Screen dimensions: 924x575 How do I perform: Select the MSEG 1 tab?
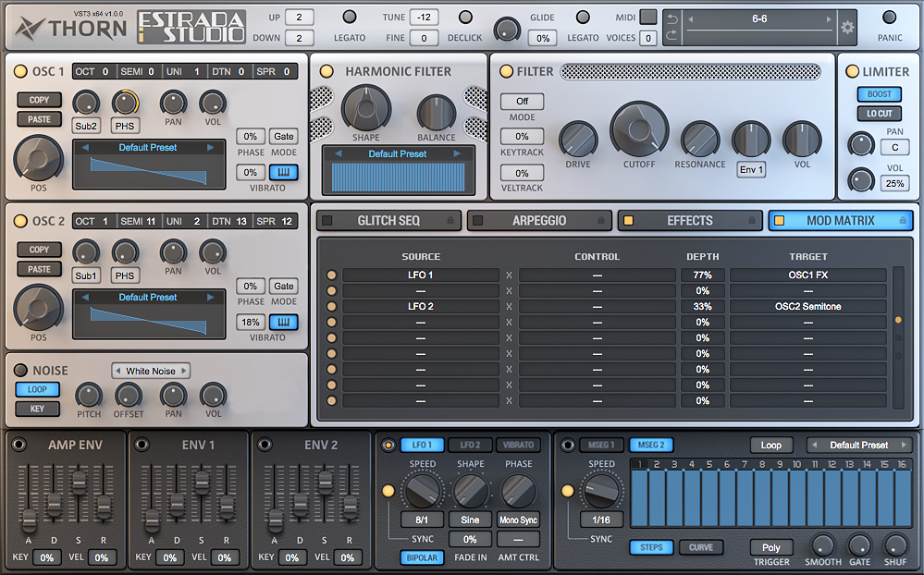[601, 445]
